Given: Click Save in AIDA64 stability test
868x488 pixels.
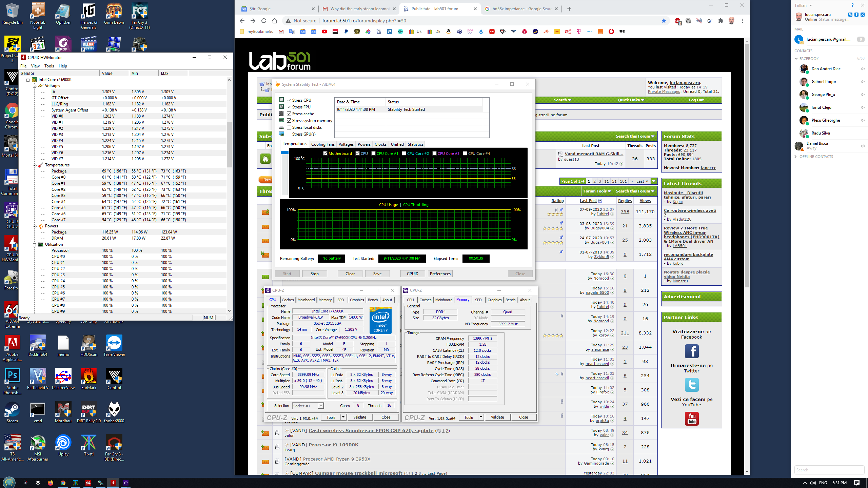Looking at the screenshot, I should [377, 274].
